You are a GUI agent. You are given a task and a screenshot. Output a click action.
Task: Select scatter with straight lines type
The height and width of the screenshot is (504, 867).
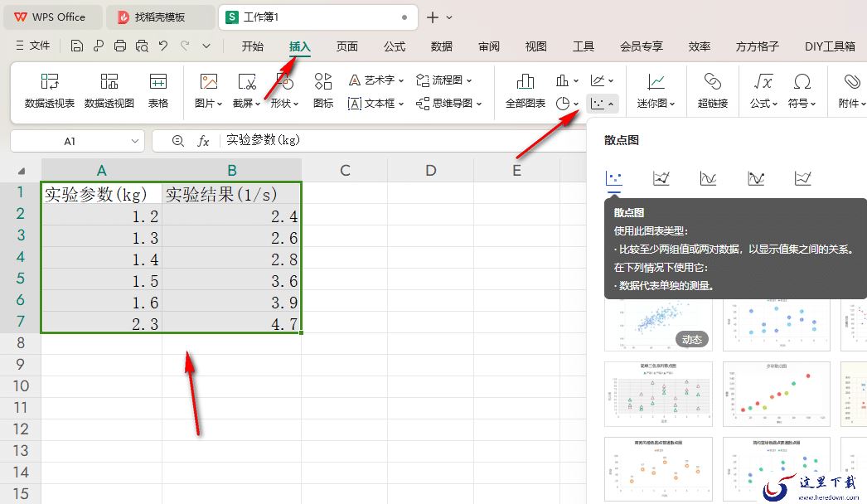click(802, 178)
